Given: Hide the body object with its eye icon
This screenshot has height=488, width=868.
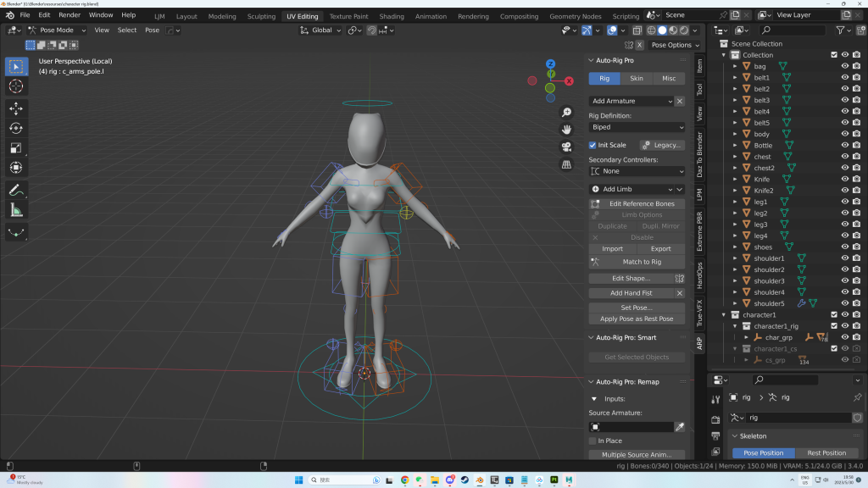Looking at the screenshot, I should (845, 134).
